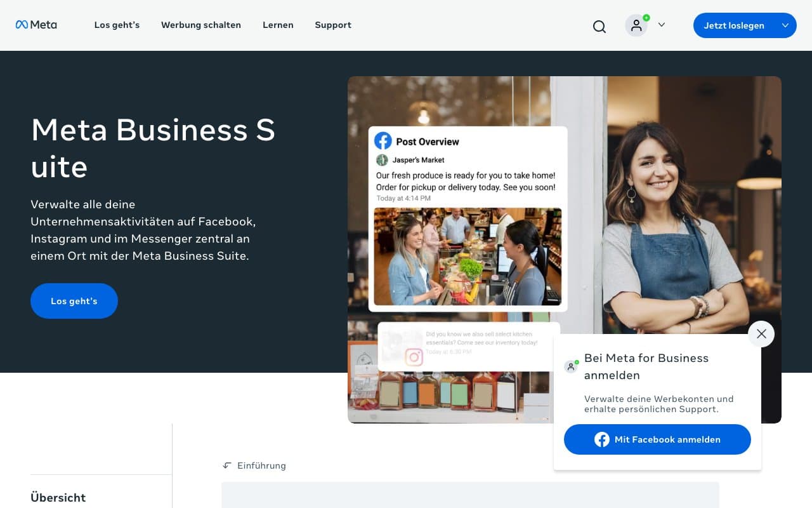Click the grocery checkout photo in post
Screen dimensions: 812x508
point(468,257)
